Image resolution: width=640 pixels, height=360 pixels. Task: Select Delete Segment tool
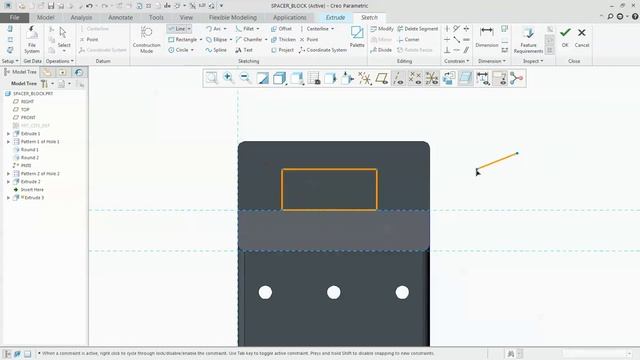tap(418, 29)
